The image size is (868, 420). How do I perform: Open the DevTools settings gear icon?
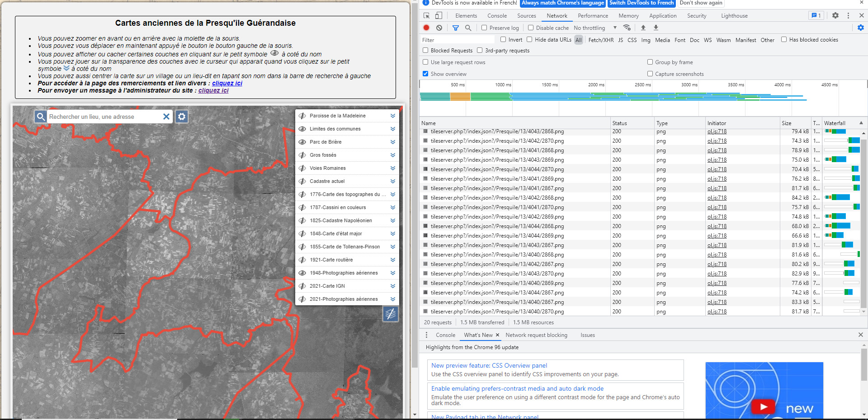(x=835, y=15)
